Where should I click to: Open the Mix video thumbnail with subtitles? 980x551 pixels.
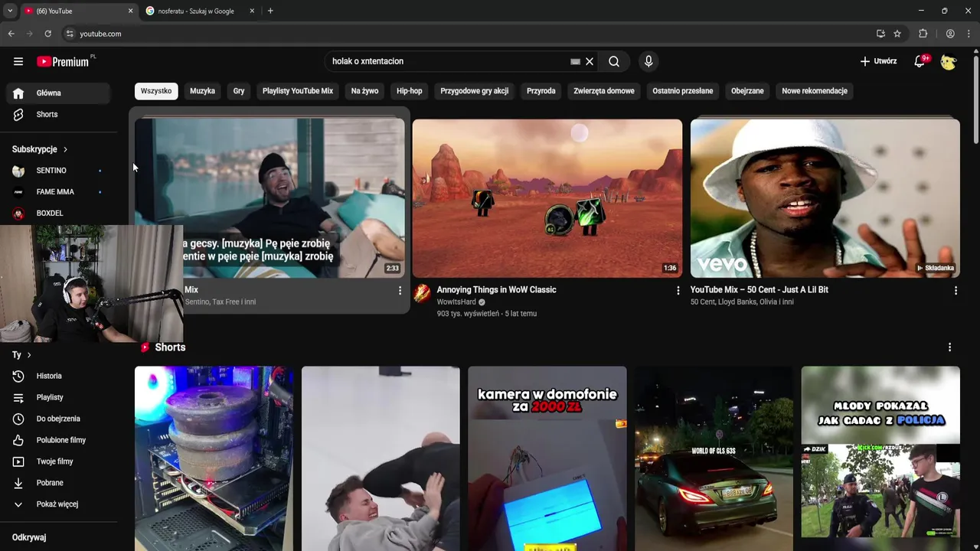[x=269, y=198]
